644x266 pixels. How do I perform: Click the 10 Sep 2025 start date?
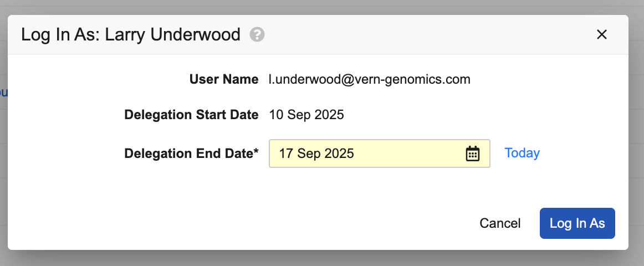click(306, 115)
